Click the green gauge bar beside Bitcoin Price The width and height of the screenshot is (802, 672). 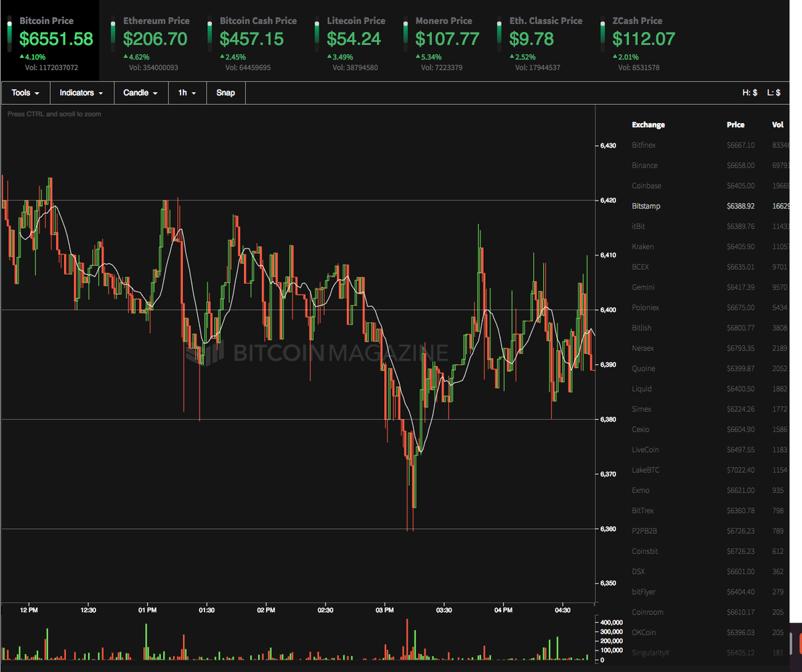[10, 35]
